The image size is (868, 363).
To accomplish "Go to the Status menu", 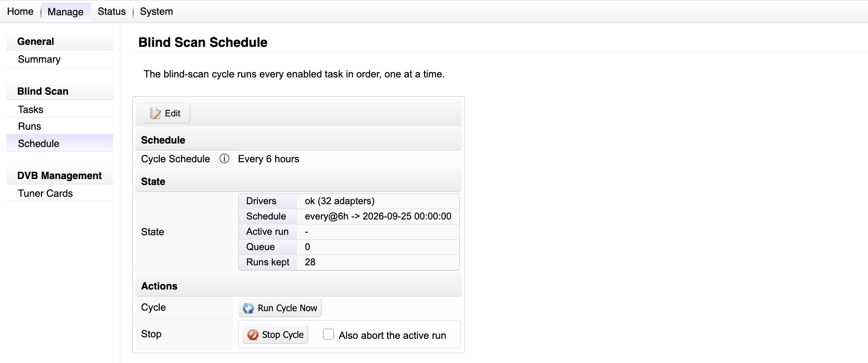I will [x=111, y=11].
